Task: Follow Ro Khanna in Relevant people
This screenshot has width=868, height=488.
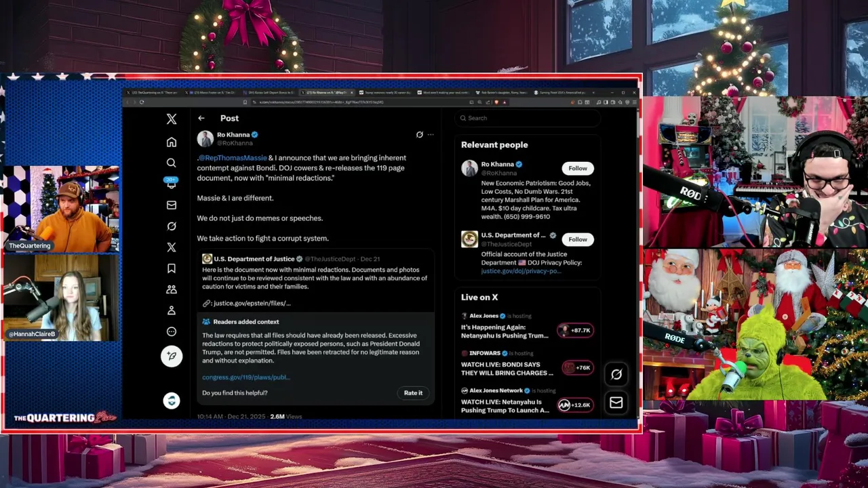Action: (x=578, y=168)
